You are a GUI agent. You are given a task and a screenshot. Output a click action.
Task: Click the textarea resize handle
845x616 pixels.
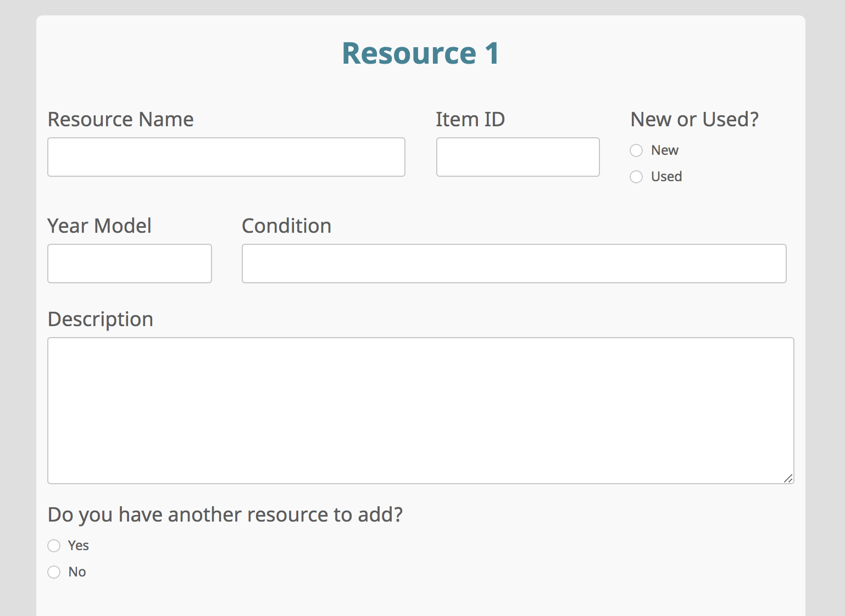[788, 479]
